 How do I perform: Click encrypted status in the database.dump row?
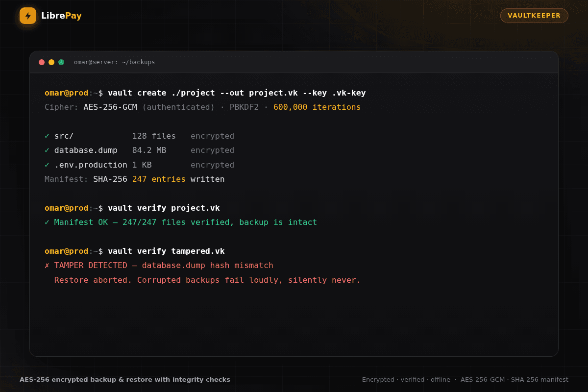click(x=212, y=150)
